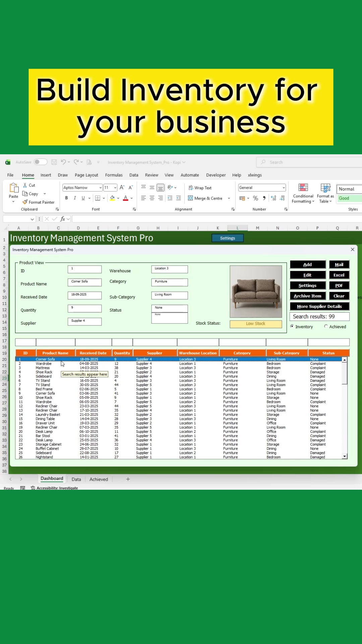Click the Wrap Text icon
The image size is (362, 644).
191,188
